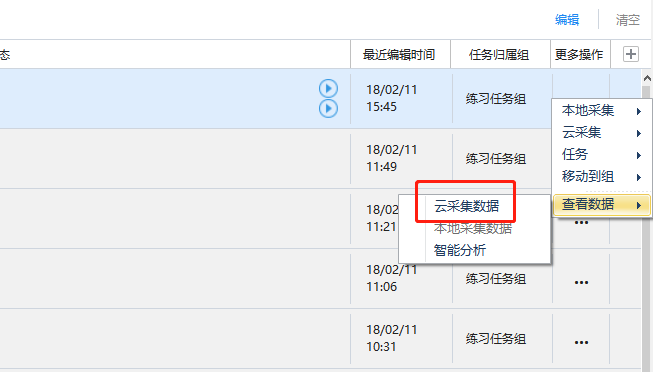Expand the 云采集 submenu

(601, 132)
